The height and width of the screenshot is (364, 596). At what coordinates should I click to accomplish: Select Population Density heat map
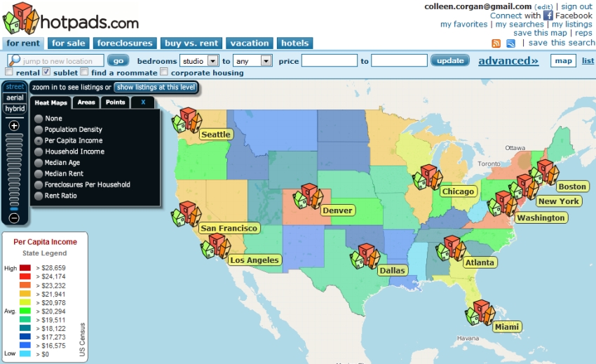39,130
